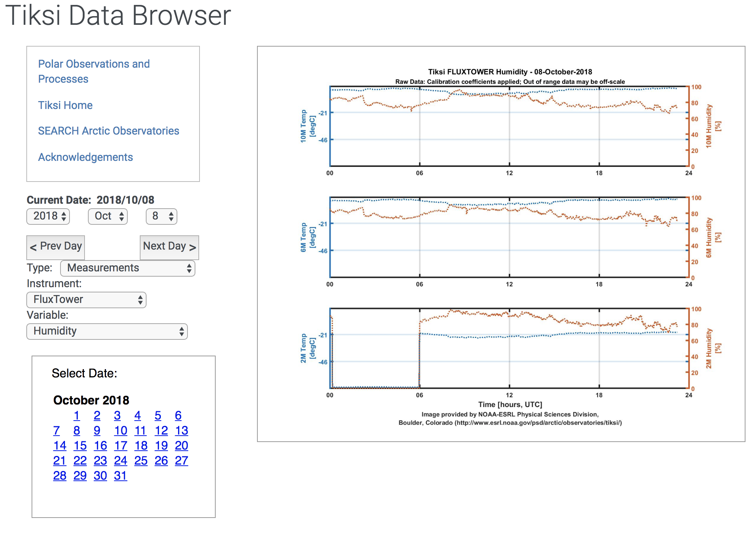Select October 8 in the calendar
This screenshot has height=533, width=756.
[77, 431]
